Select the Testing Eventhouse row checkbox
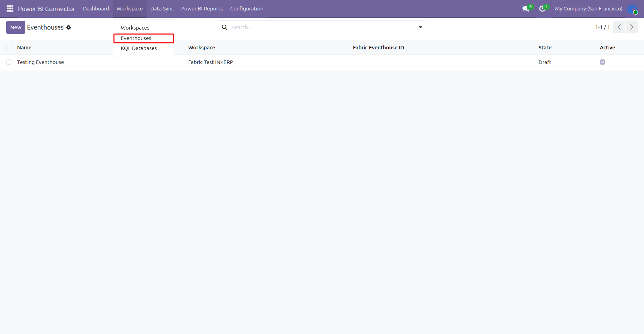 [9, 62]
